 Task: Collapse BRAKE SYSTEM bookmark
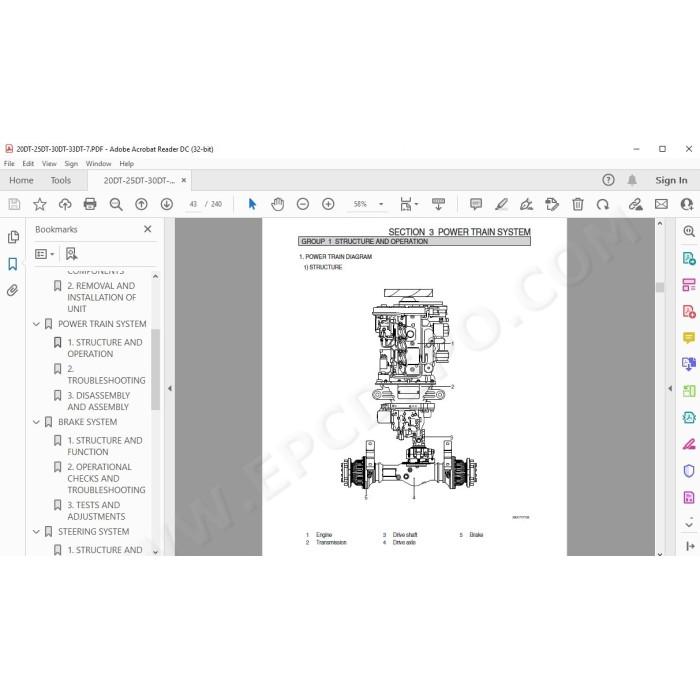(x=36, y=422)
